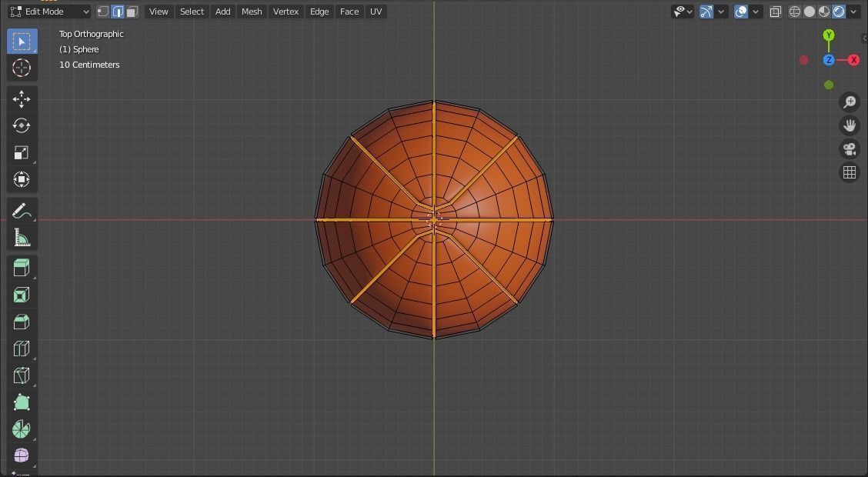Switch to Rendered shading

click(839, 12)
